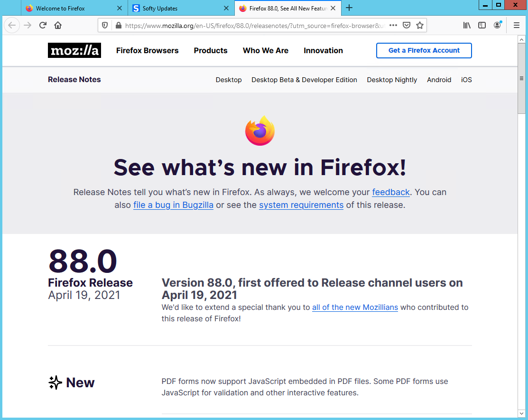Open the Products menu
Image resolution: width=528 pixels, height=420 pixels.
[x=211, y=50]
